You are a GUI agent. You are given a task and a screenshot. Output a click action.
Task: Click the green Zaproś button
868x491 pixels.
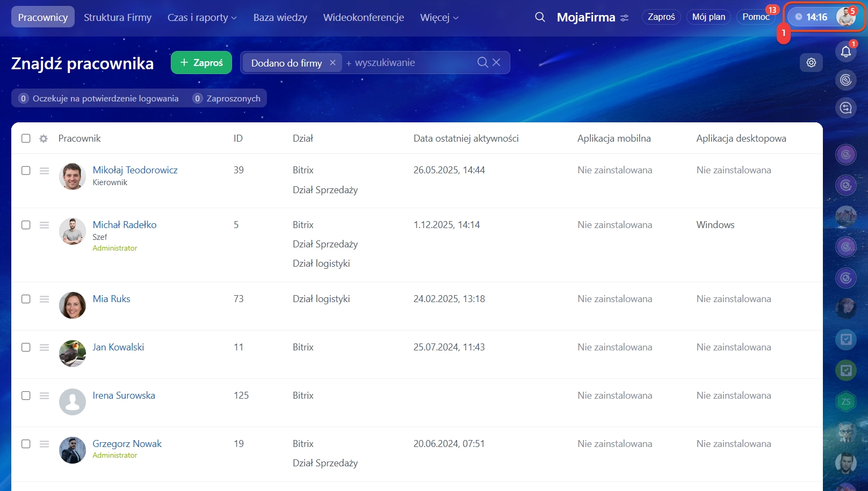tap(201, 63)
